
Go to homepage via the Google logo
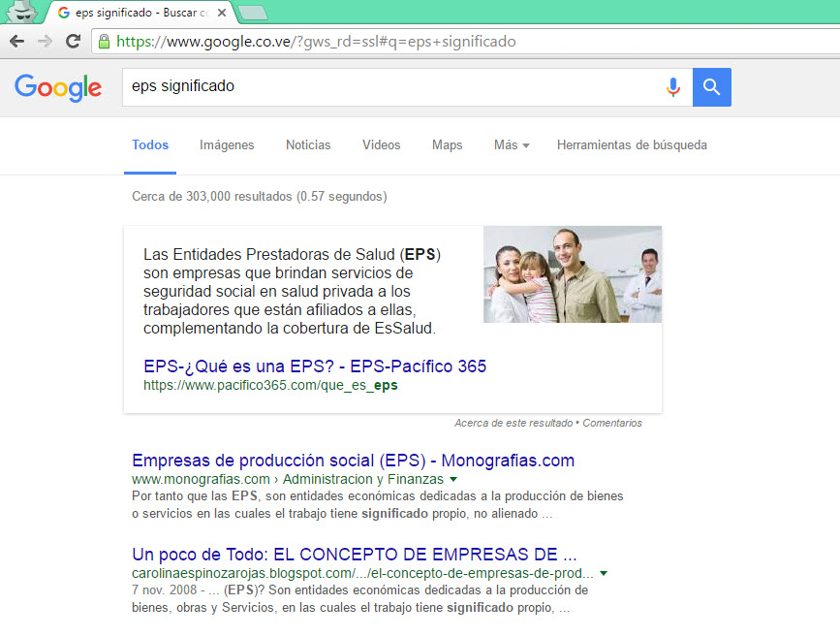point(58,87)
